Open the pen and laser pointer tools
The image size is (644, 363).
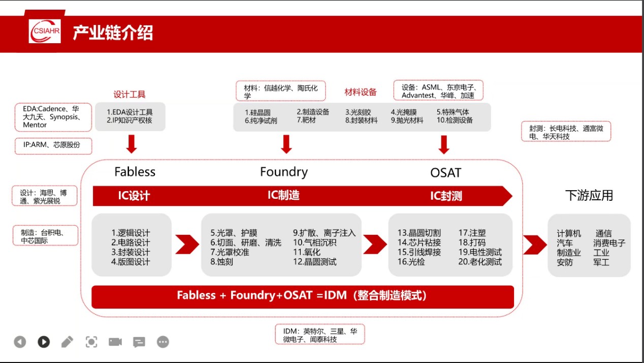(67, 342)
